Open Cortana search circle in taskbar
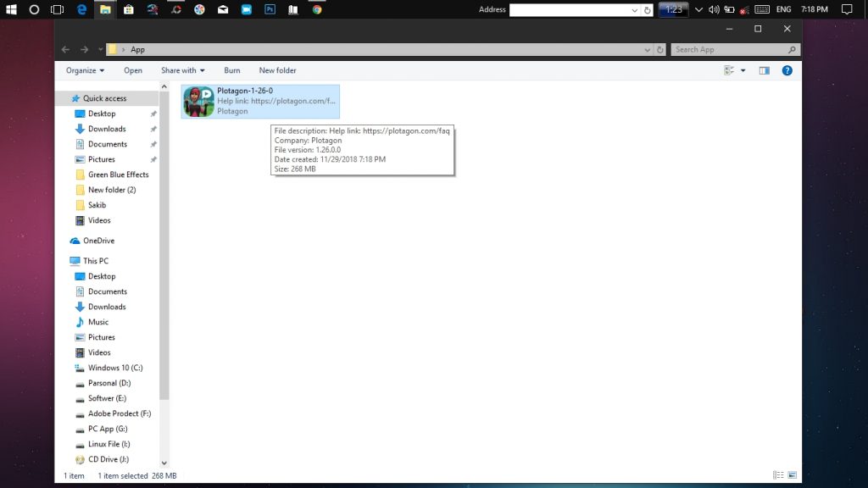Viewport: 868px width, 488px height. [x=34, y=9]
